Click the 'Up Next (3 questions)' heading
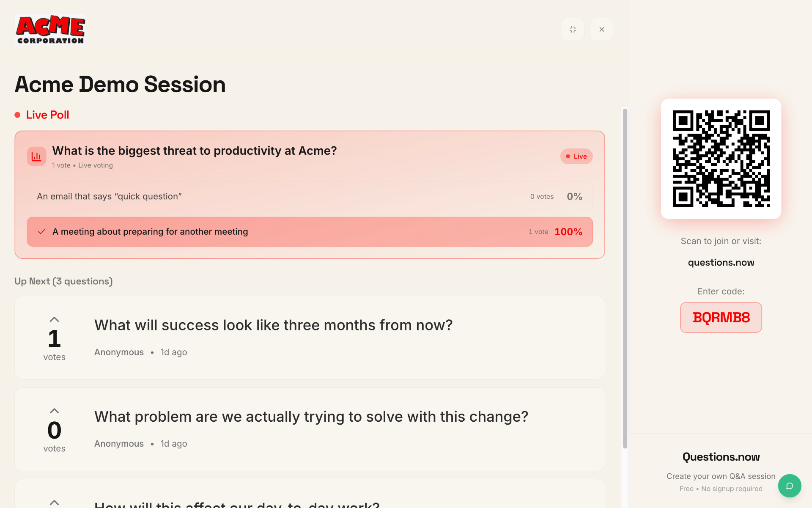The image size is (812, 508). (63, 281)
